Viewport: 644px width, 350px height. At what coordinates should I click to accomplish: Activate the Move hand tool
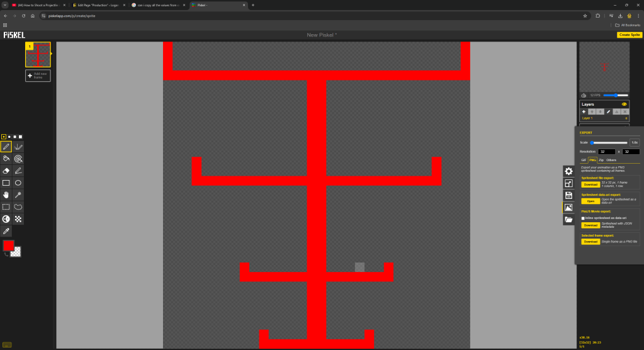(x=6, y=195)
